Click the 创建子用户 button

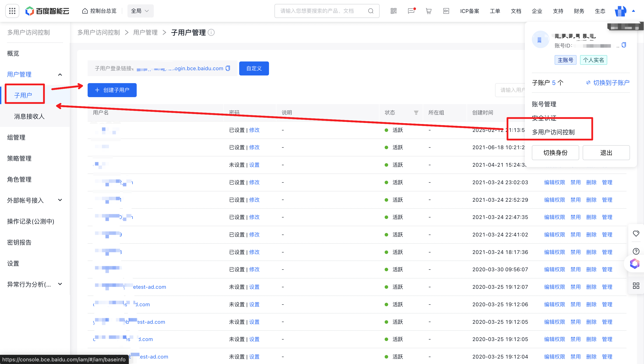112,90
